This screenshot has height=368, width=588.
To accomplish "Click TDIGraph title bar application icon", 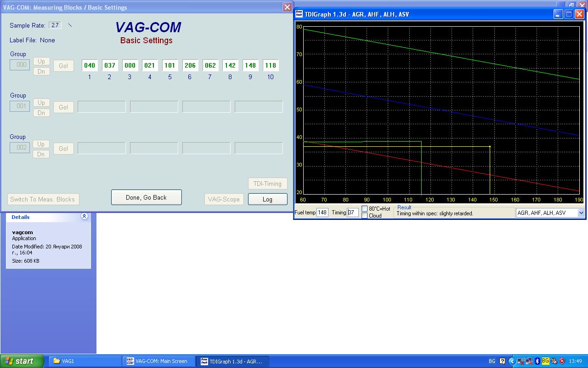I will click(x=299, y=14).
